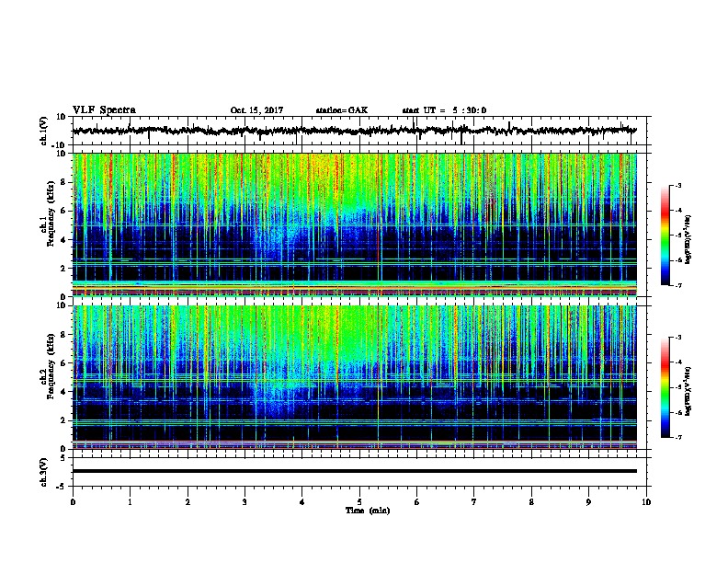Click the ch.1 frequency tick label "6"
This screenshot has height=563, width=728.
pos(63,211)
